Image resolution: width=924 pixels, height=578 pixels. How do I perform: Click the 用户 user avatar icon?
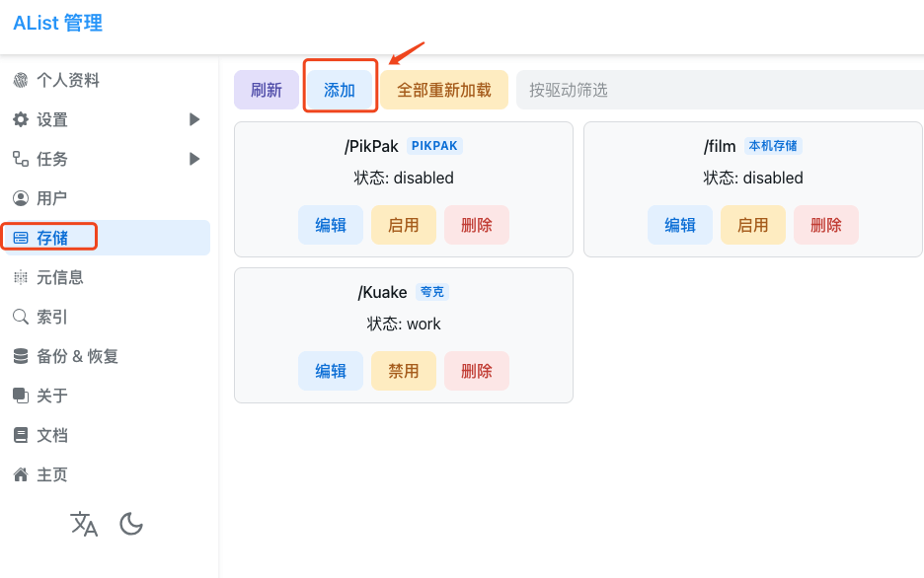point(21,198)
